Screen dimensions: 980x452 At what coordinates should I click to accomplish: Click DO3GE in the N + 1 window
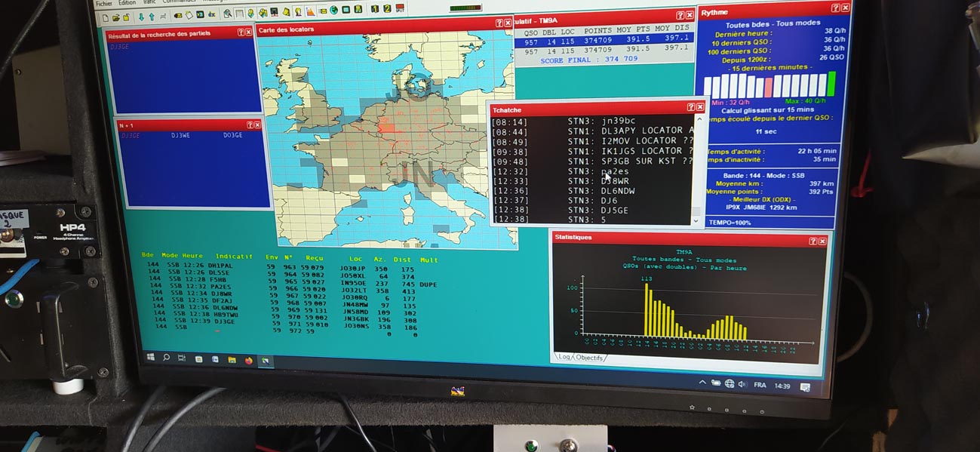[233, 136]
